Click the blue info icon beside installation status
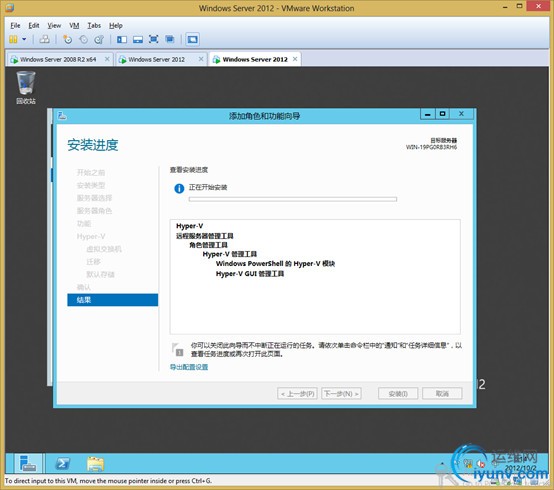Image resolution: width=554 pixels, height=490 pixels. click(x=179, y=188)
